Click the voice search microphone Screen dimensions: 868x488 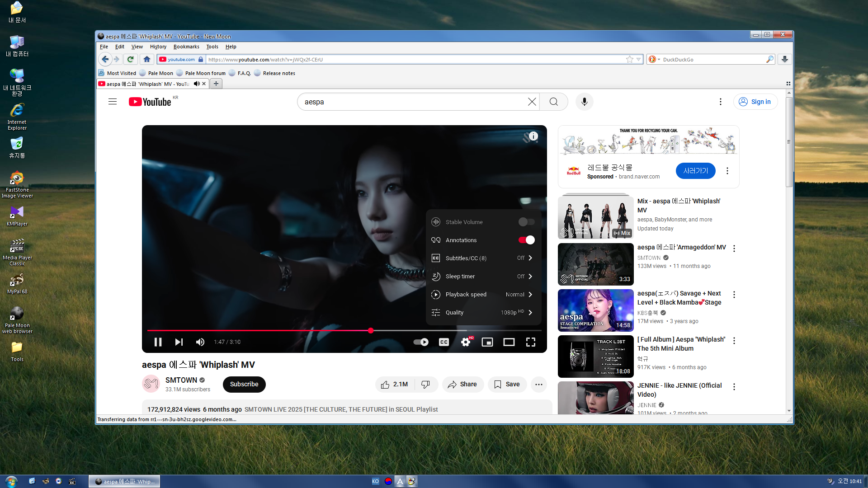(x=584, y=102)
